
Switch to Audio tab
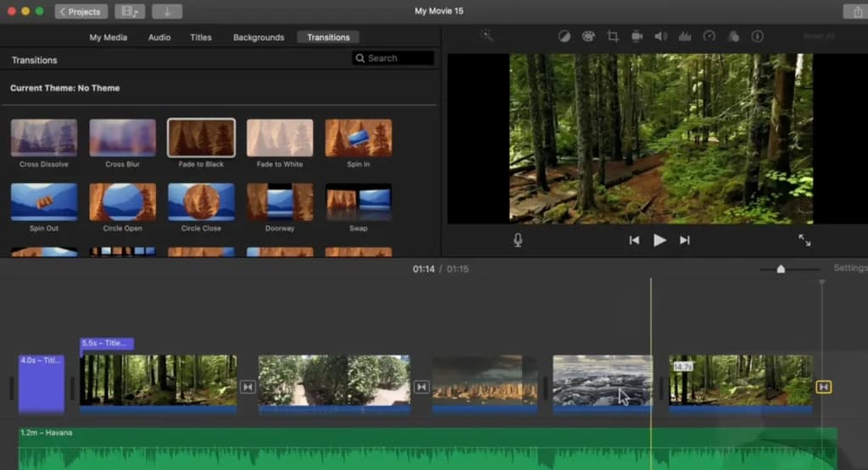point(159,37)
